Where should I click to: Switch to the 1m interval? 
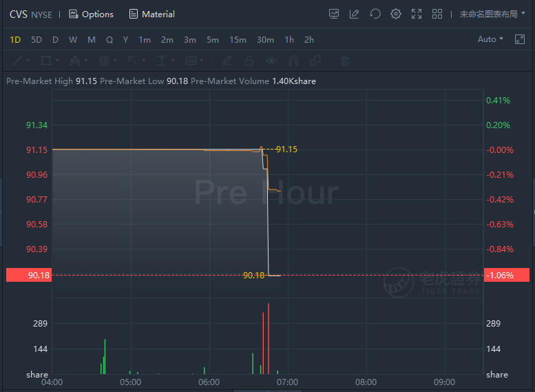[145, 40]
